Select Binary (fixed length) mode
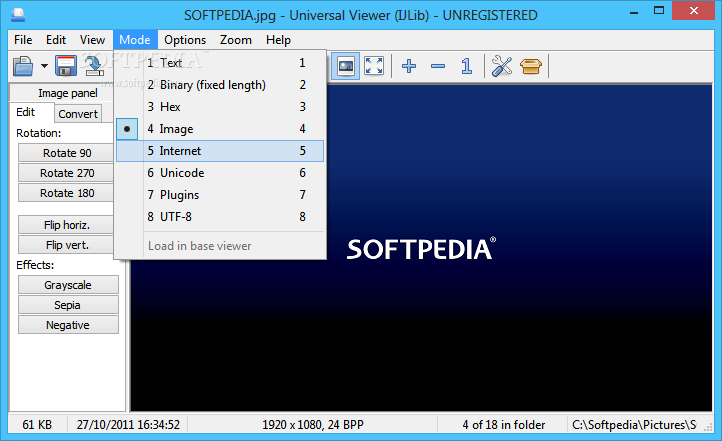The width and height of the screenshot is (722, 441). pyautogui.click(x=220, y=85)
